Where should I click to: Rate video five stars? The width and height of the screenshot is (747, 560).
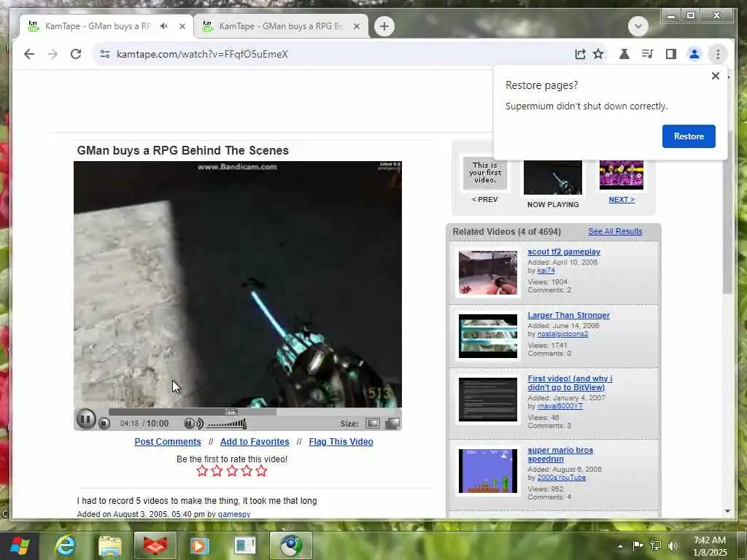point(262,471)
